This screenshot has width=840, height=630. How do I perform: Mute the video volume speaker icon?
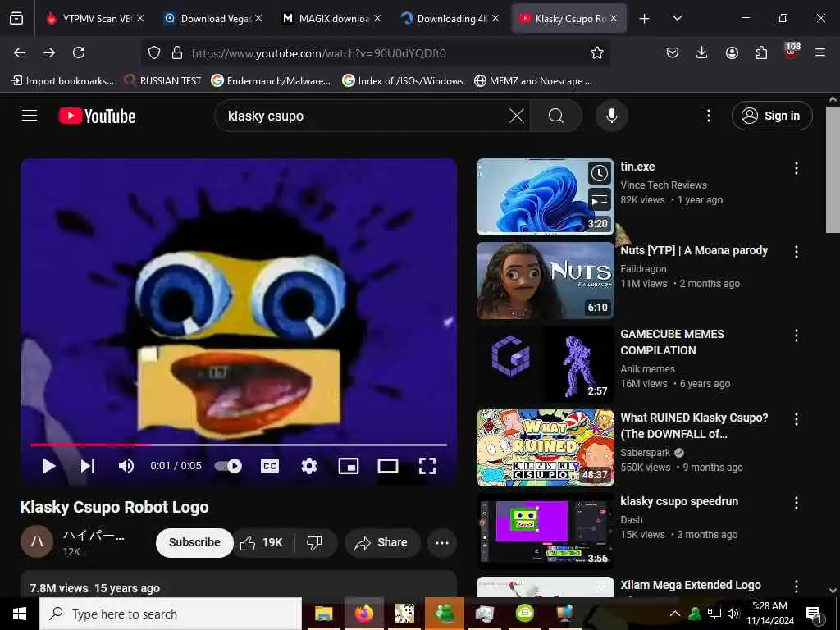(x=126, y=466)
